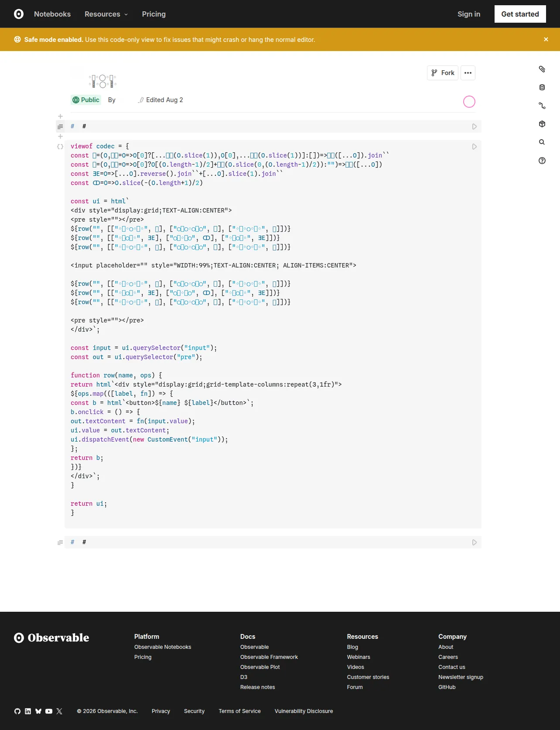Insert a new cell above first cell

coord(61,117)
